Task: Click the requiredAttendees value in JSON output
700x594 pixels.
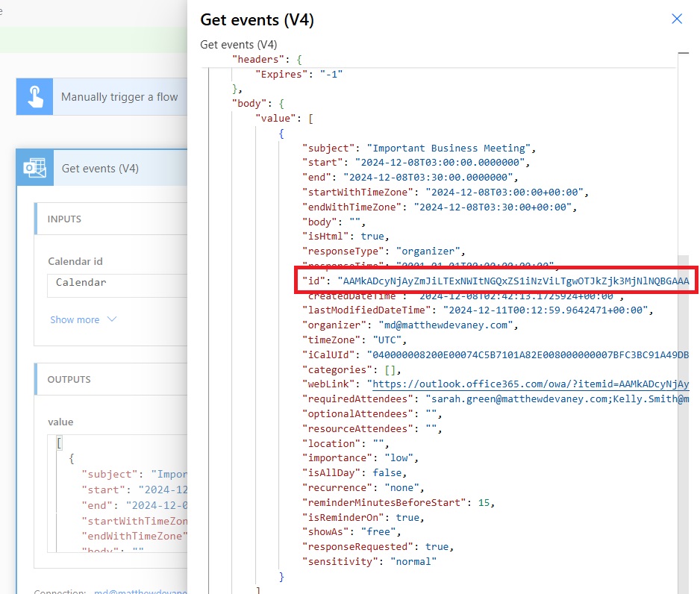Action: [552, 399]
